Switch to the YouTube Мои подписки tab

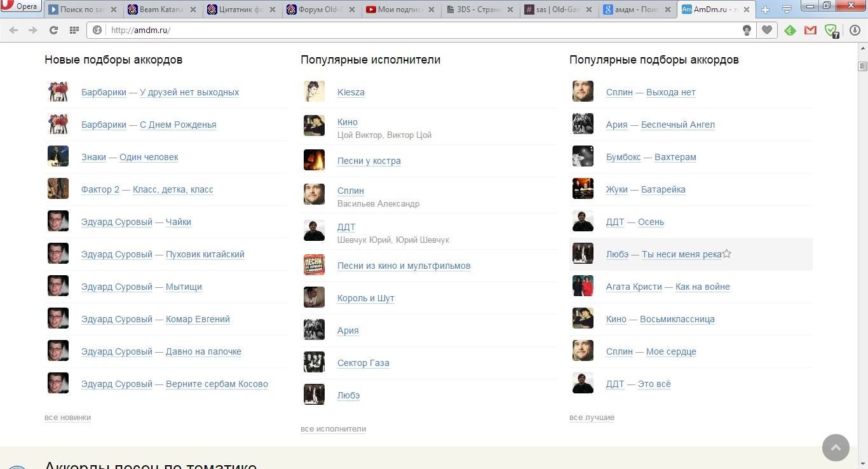pyautogui.click(x=402, y=10)
